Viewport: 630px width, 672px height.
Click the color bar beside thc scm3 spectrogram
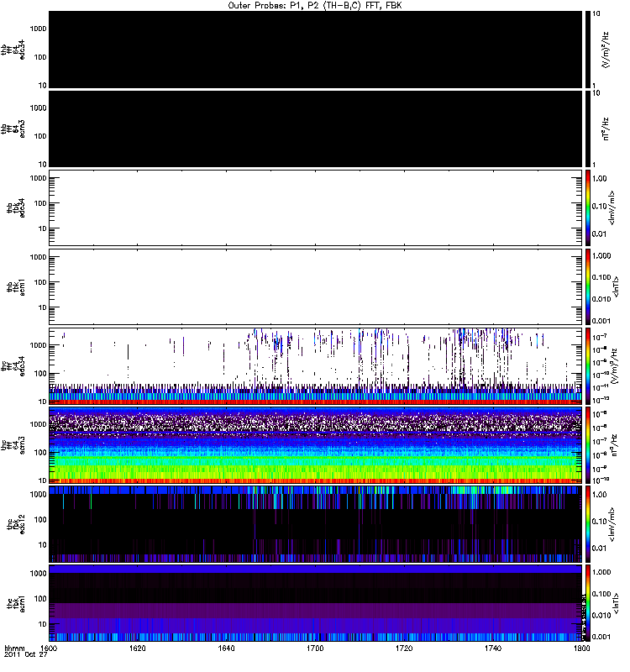589,444
